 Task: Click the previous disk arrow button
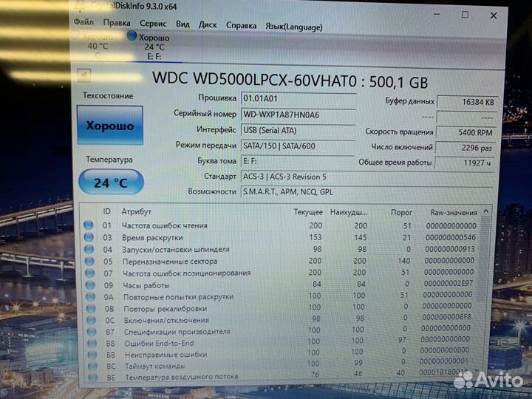pos(83,75)
